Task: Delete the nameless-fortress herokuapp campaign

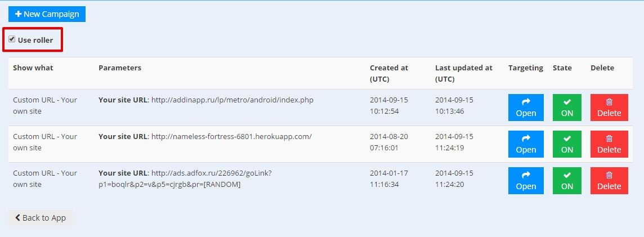Action: coord(609,144)
